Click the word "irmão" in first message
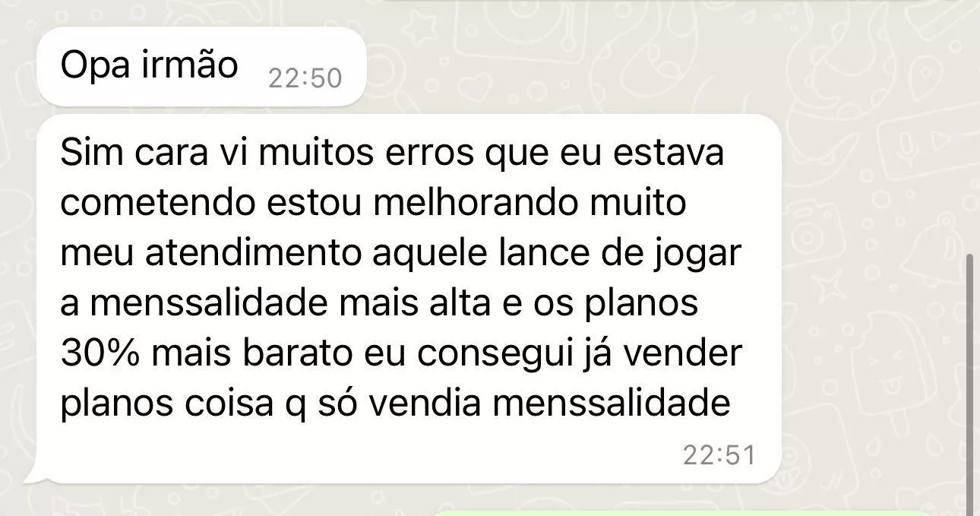Viewport: 980px width, 516px height. (190, 66)
